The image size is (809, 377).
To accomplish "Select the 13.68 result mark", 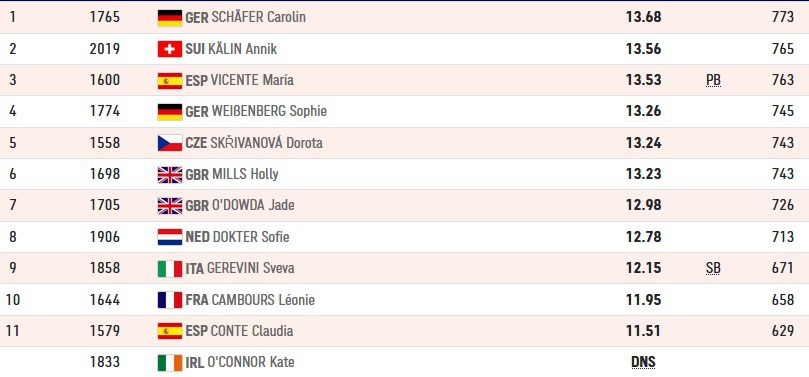I will click(643, 18).
